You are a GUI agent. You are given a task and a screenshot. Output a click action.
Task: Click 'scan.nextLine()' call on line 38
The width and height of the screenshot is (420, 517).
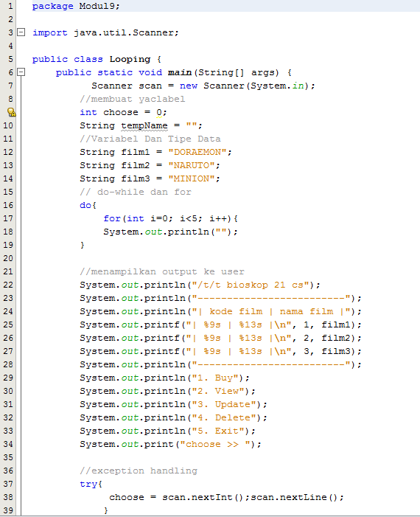(295, 498)
